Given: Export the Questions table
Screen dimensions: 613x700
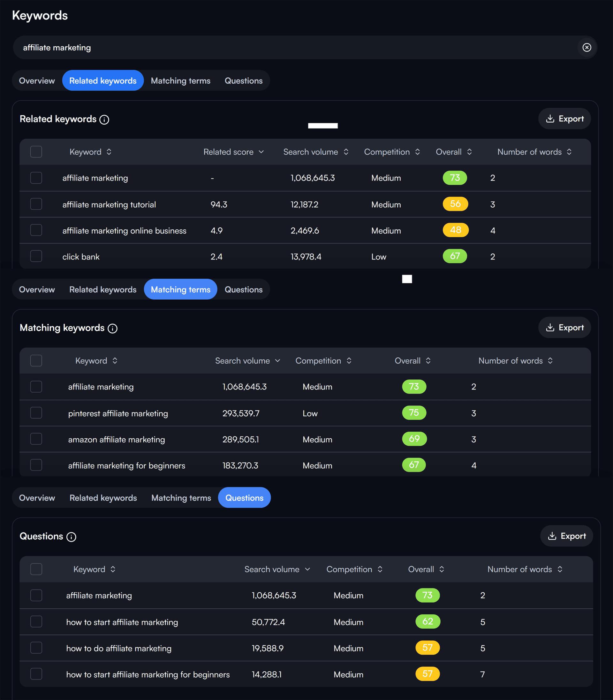Looking at the screenshot, I should (x=566, y=536).
